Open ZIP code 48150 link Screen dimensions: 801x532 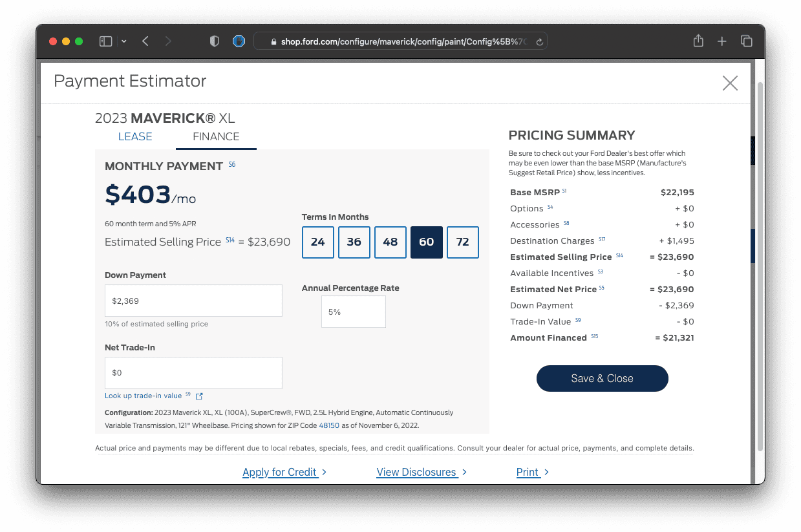click(x=329, y=425)
